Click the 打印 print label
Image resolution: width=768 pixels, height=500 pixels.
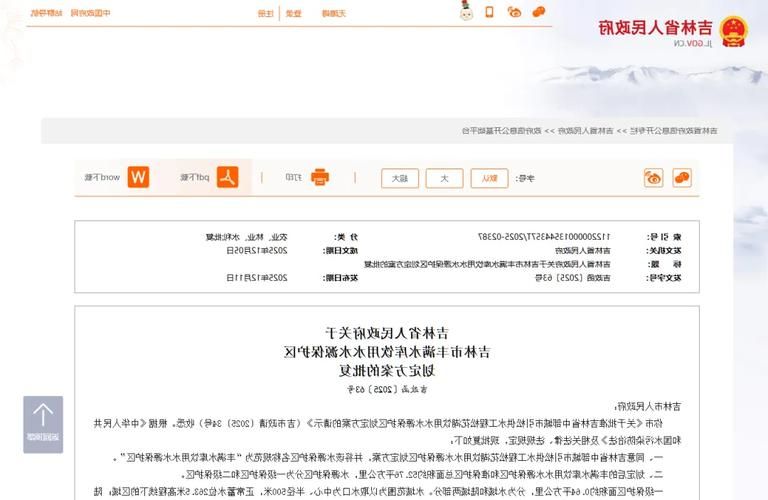(x=293, y=178)
